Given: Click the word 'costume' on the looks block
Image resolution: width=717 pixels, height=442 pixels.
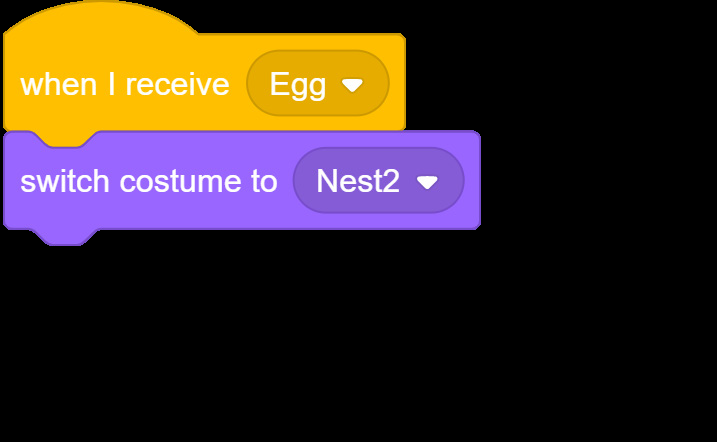Looking at the screenshot, I should 180,181.
